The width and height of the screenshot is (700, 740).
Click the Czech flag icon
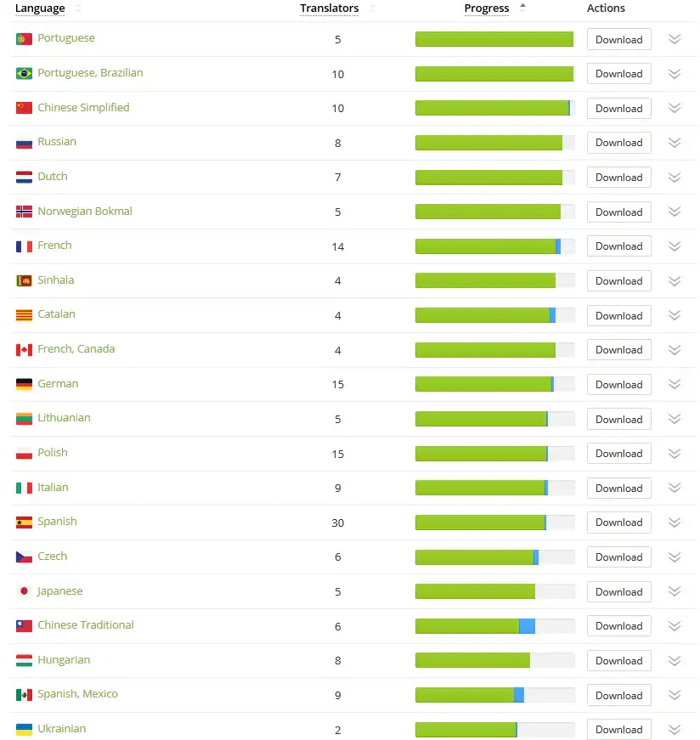tap(24, 556)
